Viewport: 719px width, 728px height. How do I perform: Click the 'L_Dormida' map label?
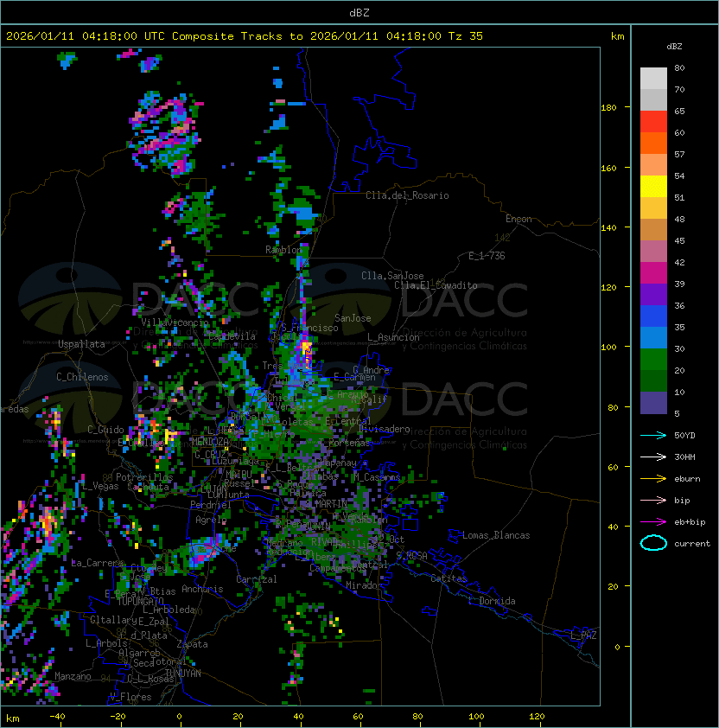click(x=492, y=601)
